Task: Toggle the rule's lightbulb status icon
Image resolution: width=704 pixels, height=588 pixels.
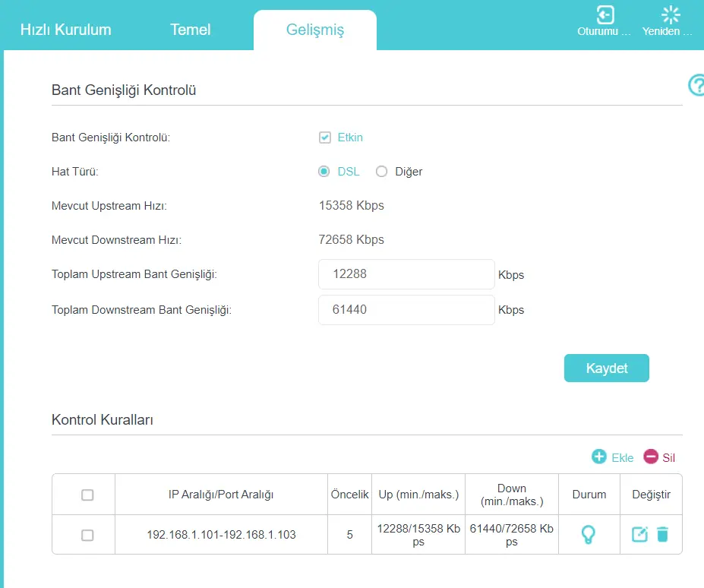Action: [x=588, y=535]
